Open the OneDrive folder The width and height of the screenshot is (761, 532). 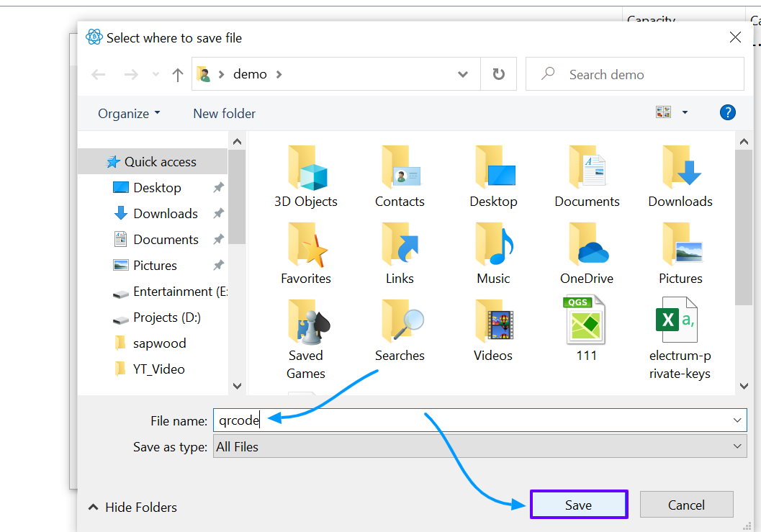(587, 254)
